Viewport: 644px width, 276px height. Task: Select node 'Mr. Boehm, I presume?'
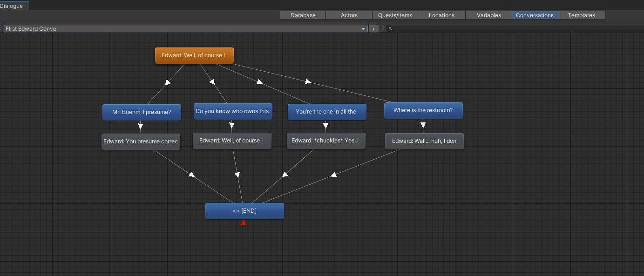(x=142, y=112)
